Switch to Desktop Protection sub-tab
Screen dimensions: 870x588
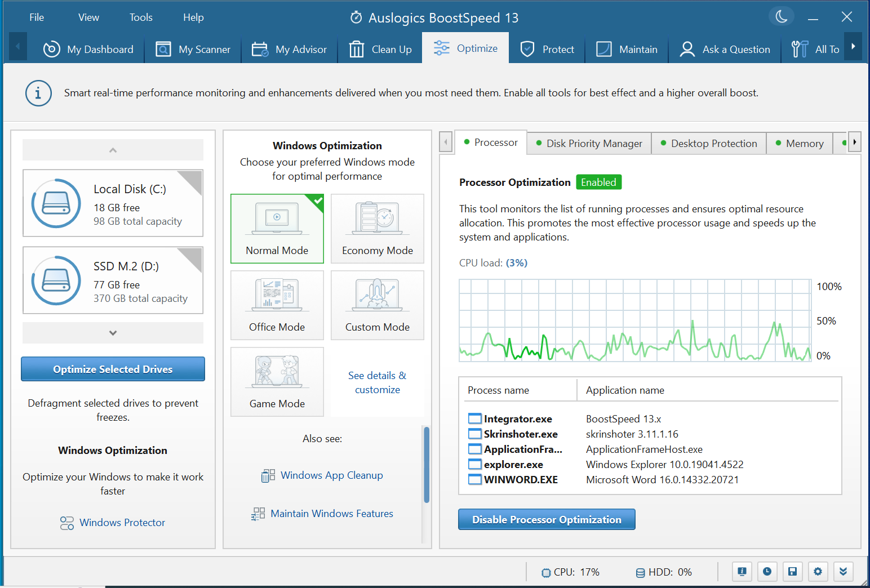pos(709,144)
